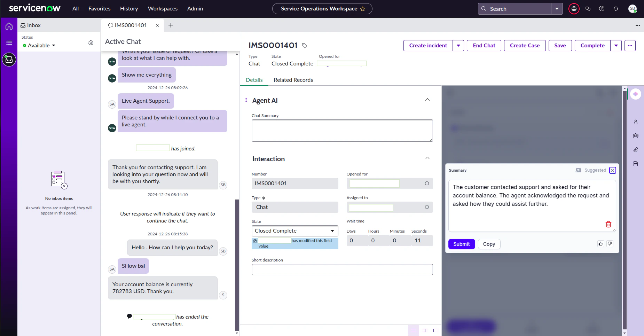Open inbox settings gear
The height and width of the screenshot is (336, 644).
point(91,43)
